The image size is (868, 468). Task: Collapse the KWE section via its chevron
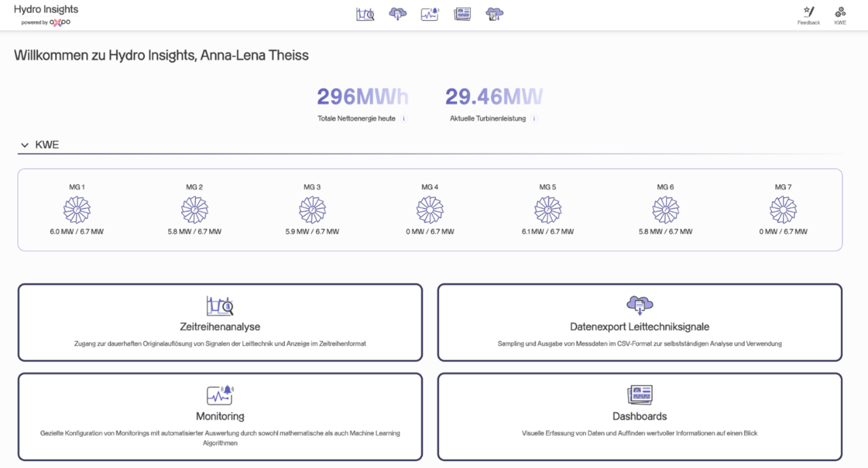tap(24, 144)
